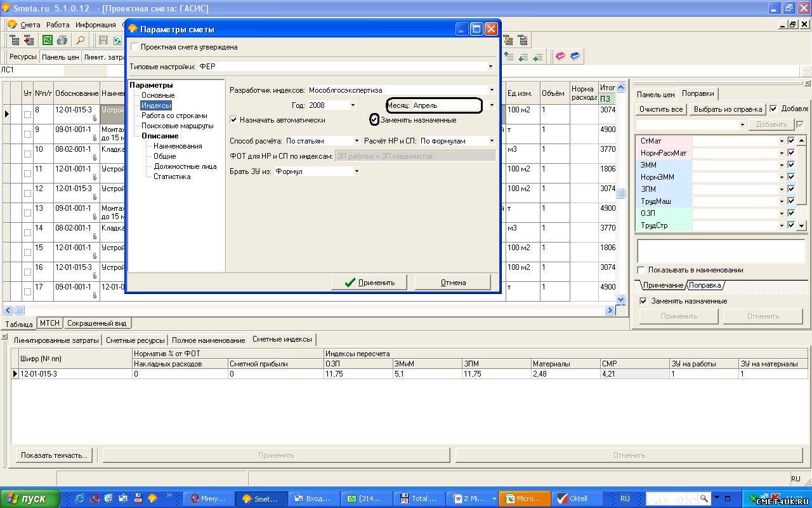Open 'Брать ЗУ из' dropdown

coord(357,171)
